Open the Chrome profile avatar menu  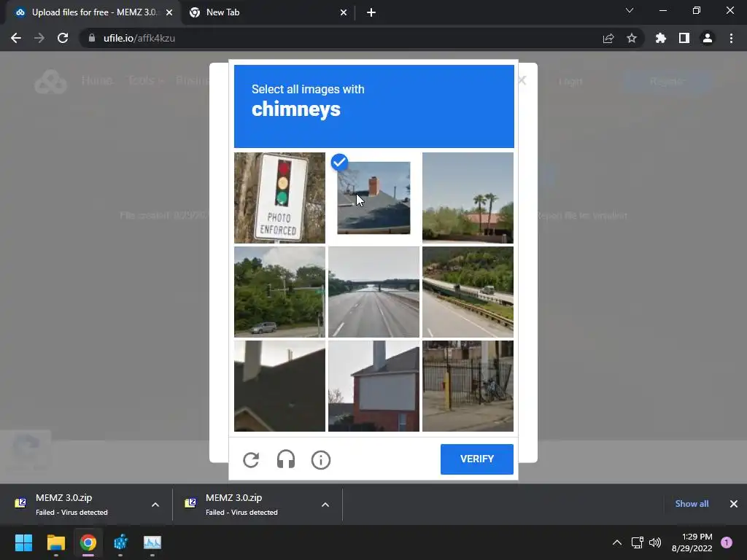[x=708, y=38]
